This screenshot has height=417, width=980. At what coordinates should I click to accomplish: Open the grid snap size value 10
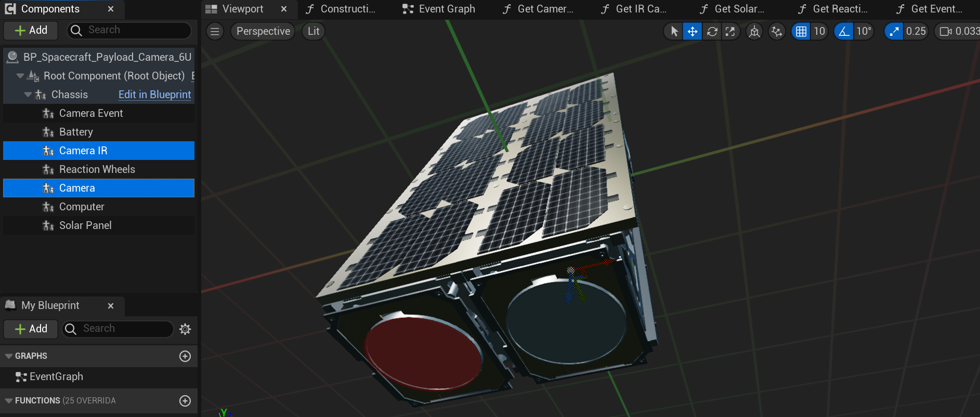pyautogui.click(x=819, y=31)
